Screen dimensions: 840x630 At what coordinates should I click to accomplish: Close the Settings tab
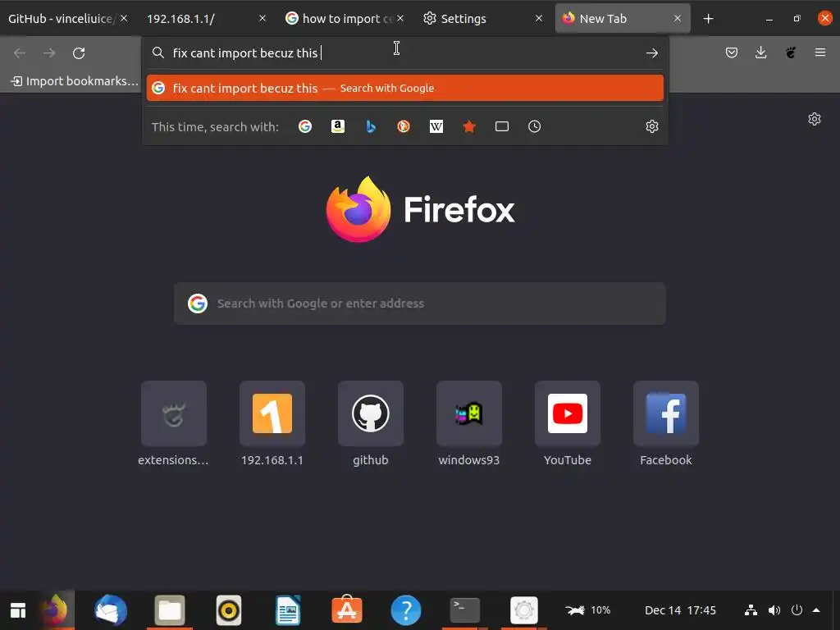pos(539,18)
